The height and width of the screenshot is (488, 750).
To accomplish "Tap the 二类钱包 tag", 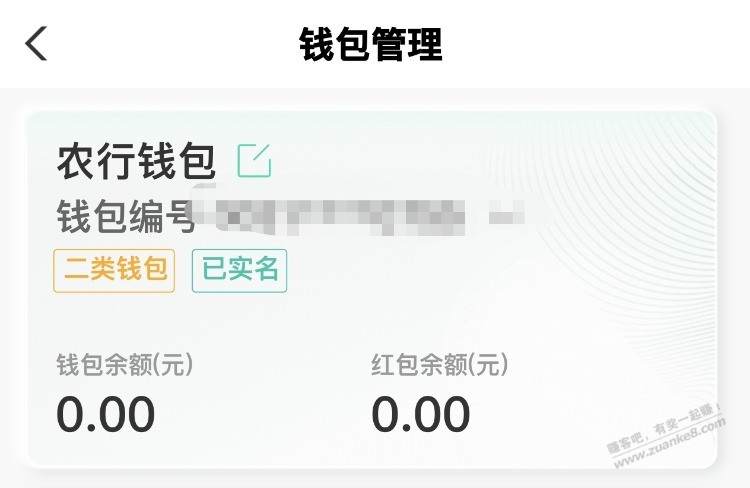I will [x=114, y=270].
